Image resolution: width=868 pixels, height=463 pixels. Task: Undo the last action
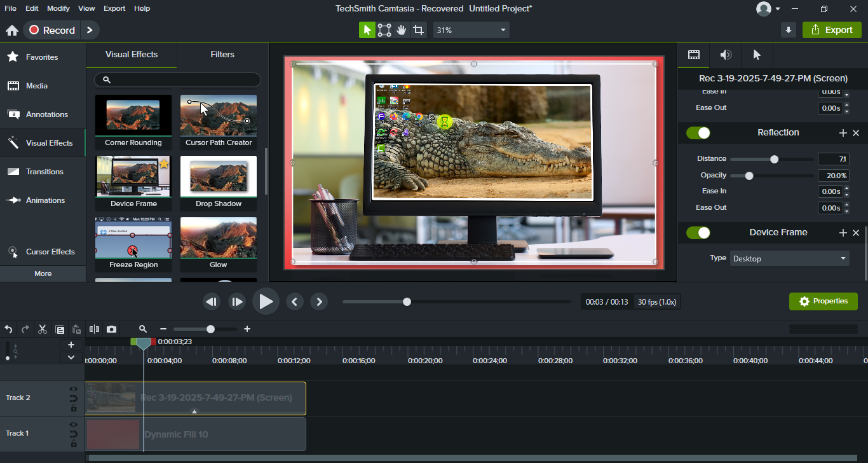pos(8,329)
